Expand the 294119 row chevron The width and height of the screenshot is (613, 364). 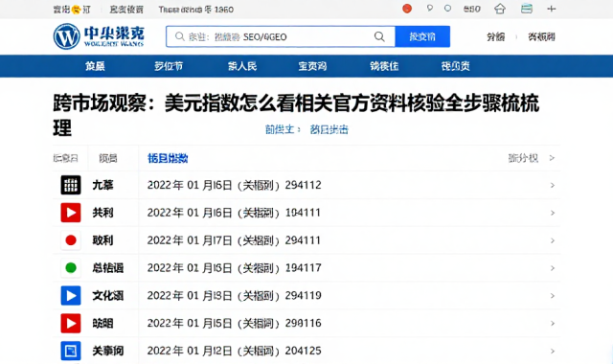click(x=553, y=296)
